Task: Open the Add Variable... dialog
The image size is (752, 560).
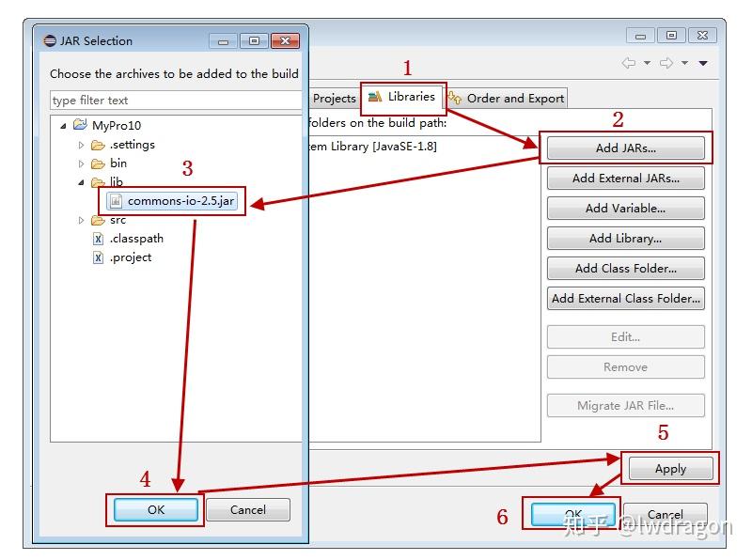Action: [625, 208]
